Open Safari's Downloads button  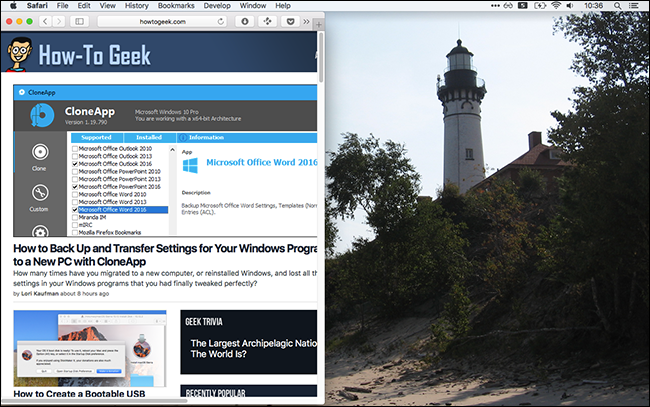pos(245,21)
